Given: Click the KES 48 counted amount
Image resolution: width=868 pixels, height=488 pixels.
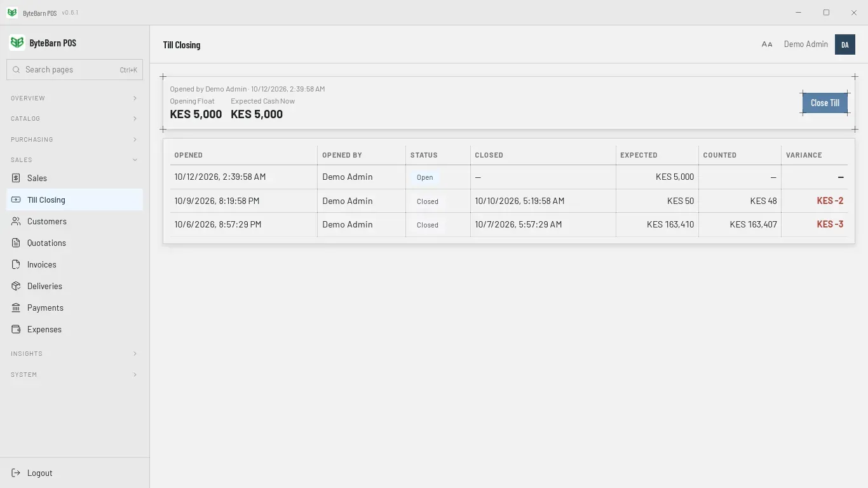Looking at the screenshot, I should (763, 201).
